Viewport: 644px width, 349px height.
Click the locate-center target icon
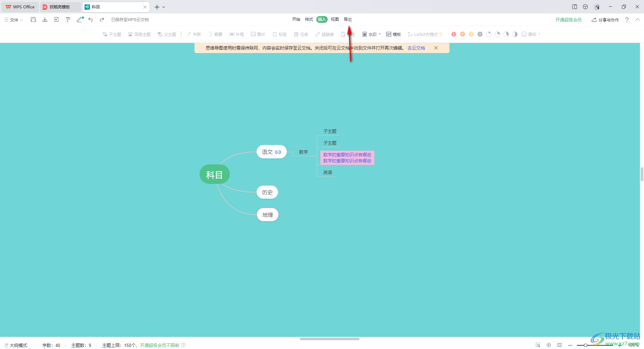click(549, 345)
